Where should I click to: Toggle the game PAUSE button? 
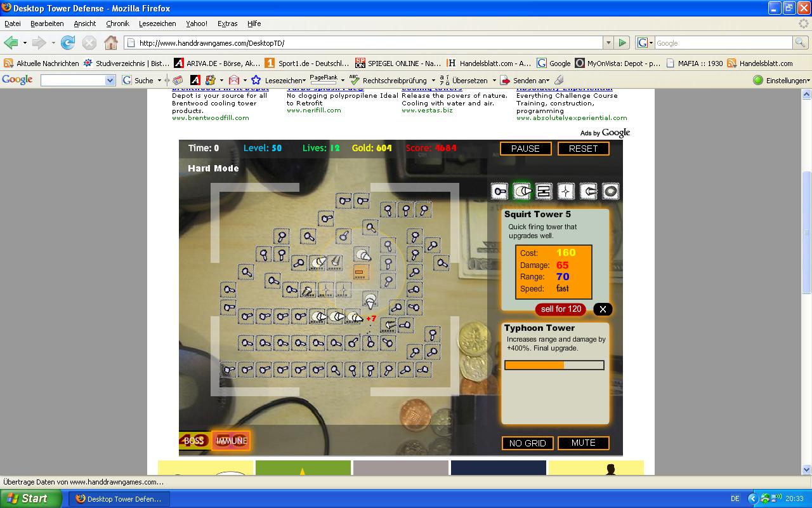pyautogui.click(x=525, y=148)
